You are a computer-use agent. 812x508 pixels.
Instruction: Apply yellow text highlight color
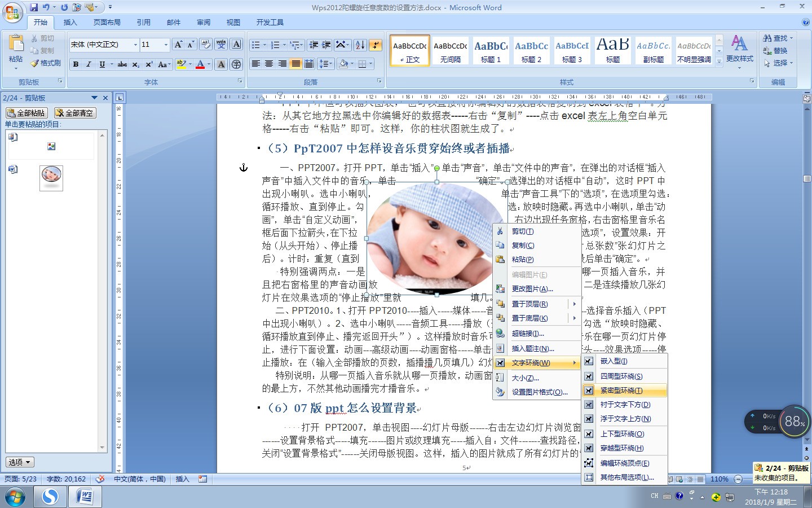180,64
